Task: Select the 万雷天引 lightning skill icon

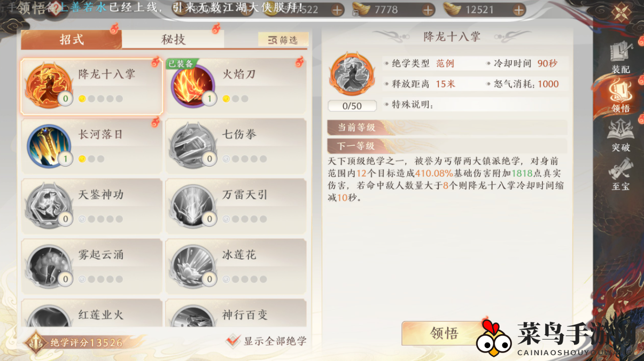Action: (x=191, y=207)
